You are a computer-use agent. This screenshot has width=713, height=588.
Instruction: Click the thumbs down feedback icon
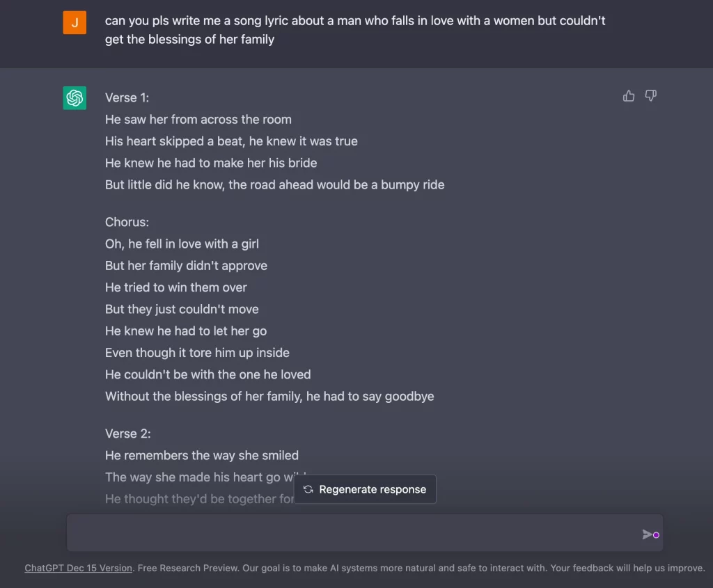click(x=651, y=96)
